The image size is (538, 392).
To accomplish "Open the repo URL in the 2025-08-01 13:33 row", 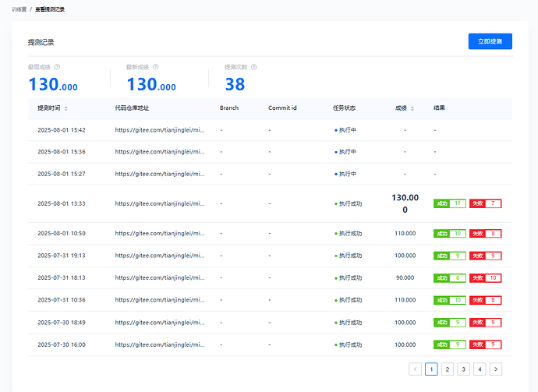I will pos(160,203).
